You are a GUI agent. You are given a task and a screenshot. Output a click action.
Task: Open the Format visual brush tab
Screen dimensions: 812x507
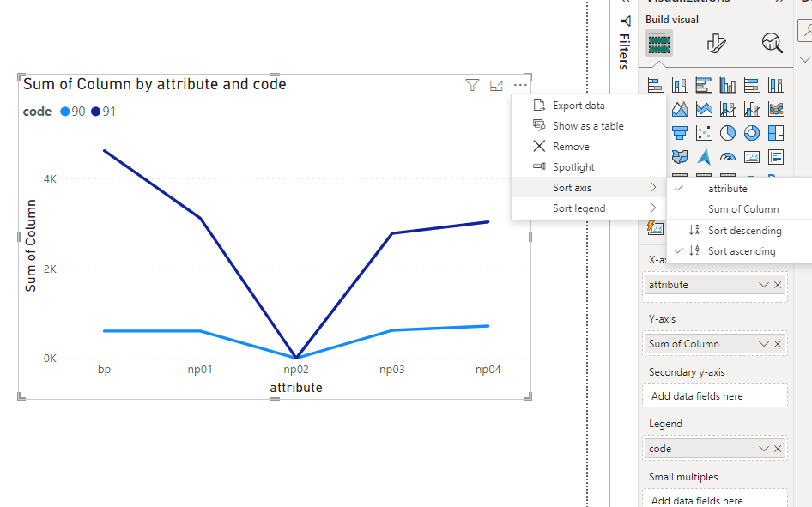(x=716, y=43)
